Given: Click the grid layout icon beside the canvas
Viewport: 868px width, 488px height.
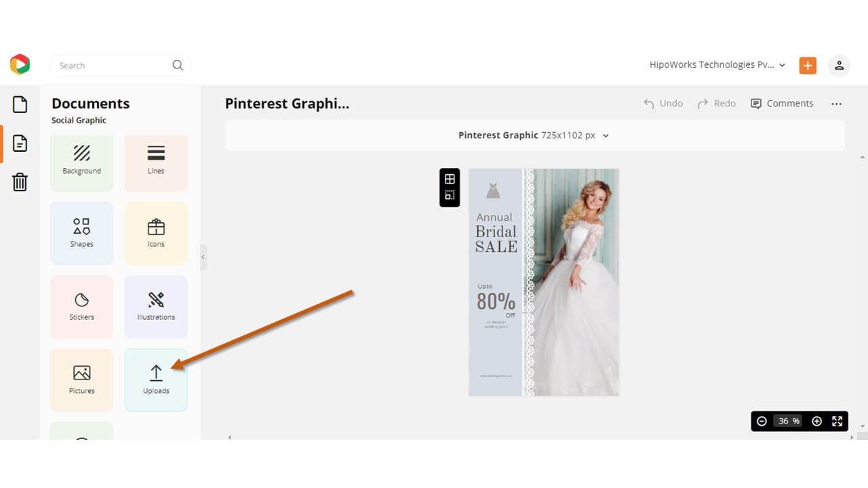Looking at the screenshot, I should pyautogui.click(x=449, y=178).
